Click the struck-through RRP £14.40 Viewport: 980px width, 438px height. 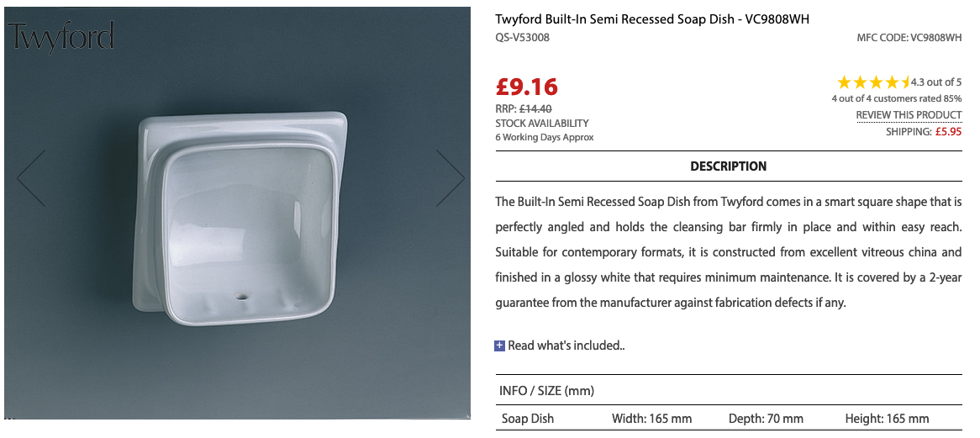point(535,108)
